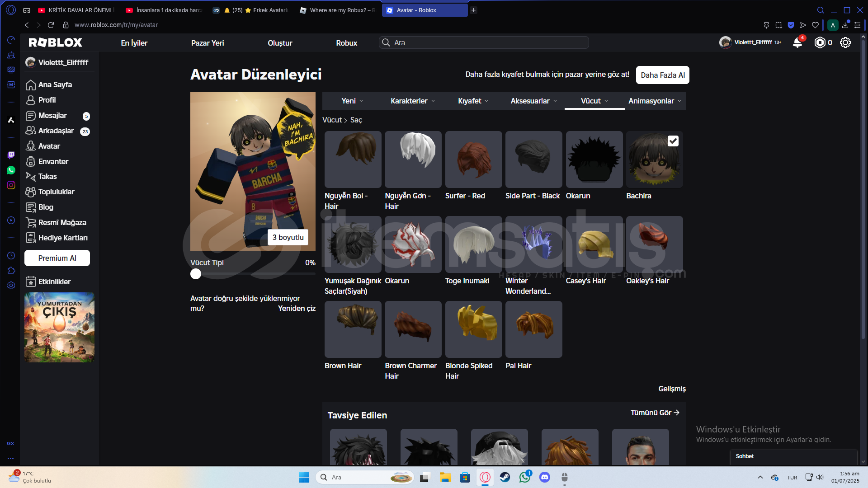The image size is (868, 488).
Task: Equip the Okarun black spiky hair
Action: pos(594,160)
